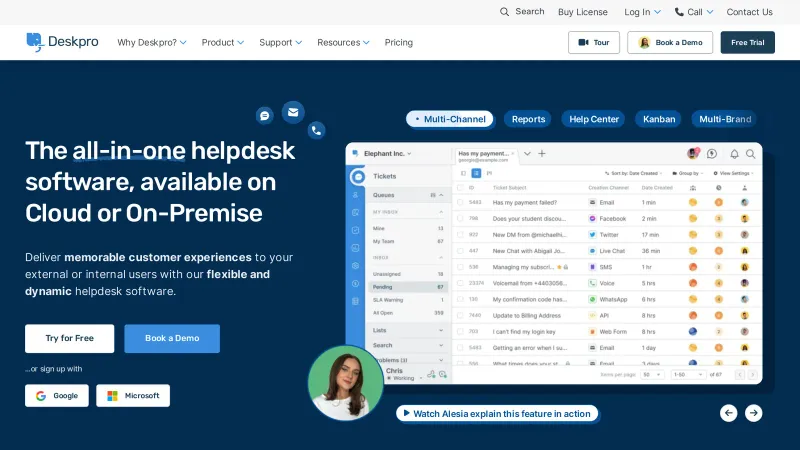Click the previous arrow carousel button
The image size is (800, 450).
click(729, 412)
